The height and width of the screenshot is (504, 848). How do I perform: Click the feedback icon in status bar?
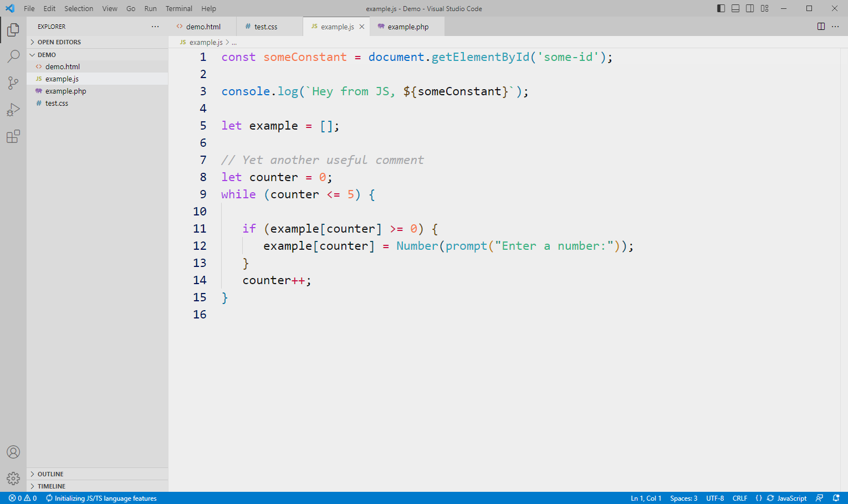[x=820, y=498]
